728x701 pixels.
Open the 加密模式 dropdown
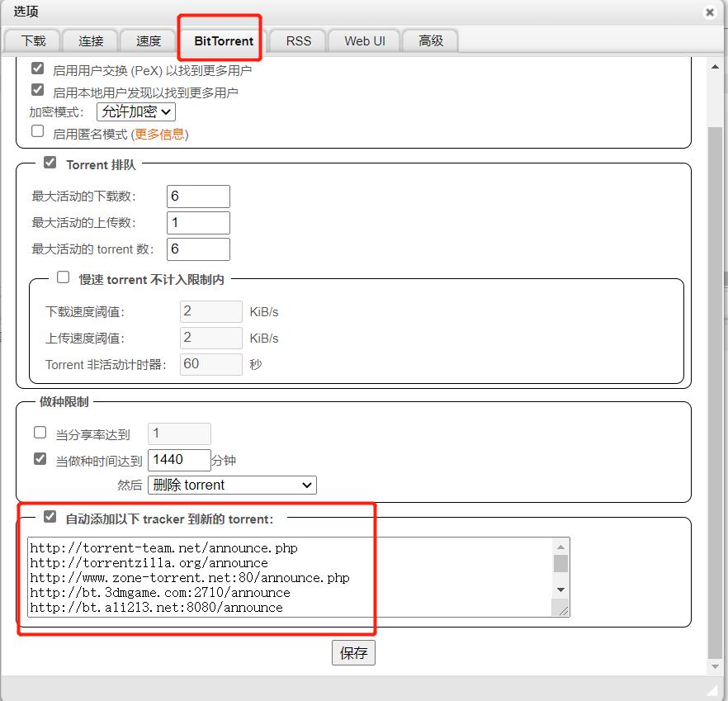click(x=135, y=111)
